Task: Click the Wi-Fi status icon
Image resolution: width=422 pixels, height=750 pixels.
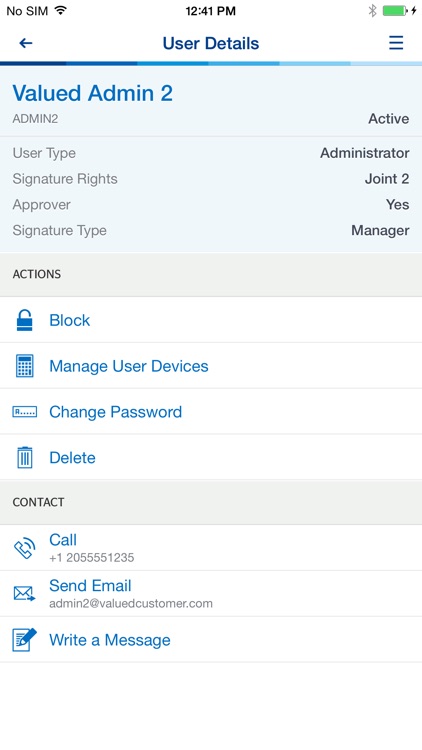Action: [60, 11]
